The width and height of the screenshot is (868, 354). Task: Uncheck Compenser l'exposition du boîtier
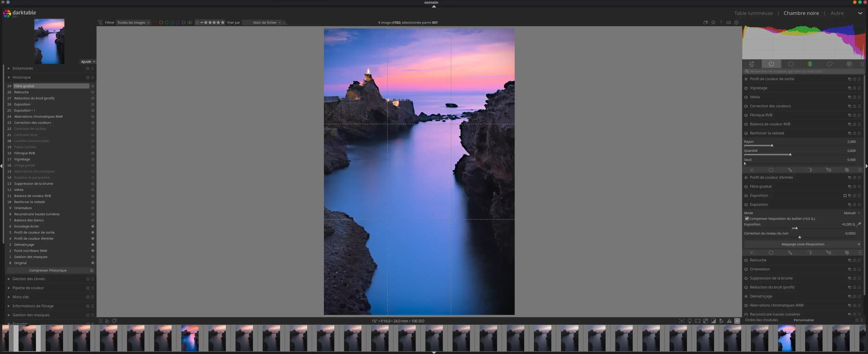tap(747, 218)
